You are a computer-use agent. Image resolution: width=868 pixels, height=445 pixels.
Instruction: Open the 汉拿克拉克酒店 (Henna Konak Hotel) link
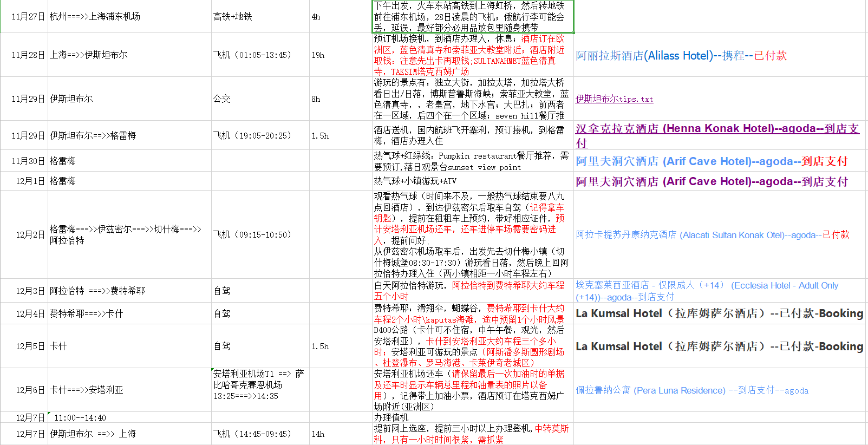tap(717, 135)
